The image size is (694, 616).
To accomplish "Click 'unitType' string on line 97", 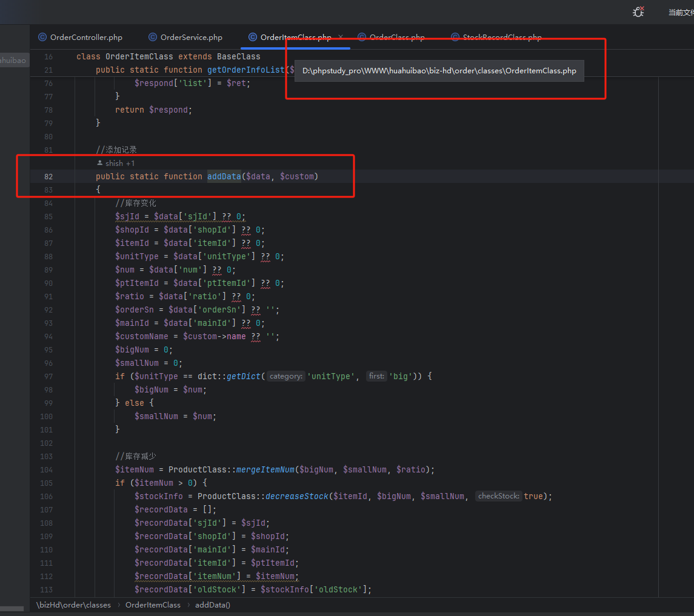I will pos(333,376).
